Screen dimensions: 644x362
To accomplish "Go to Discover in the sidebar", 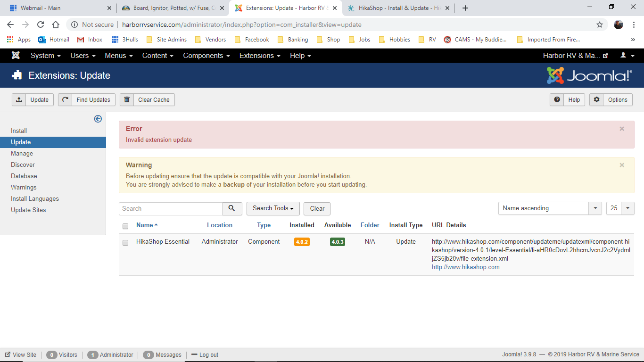I will pyautogui.click(x=23, y=165).
